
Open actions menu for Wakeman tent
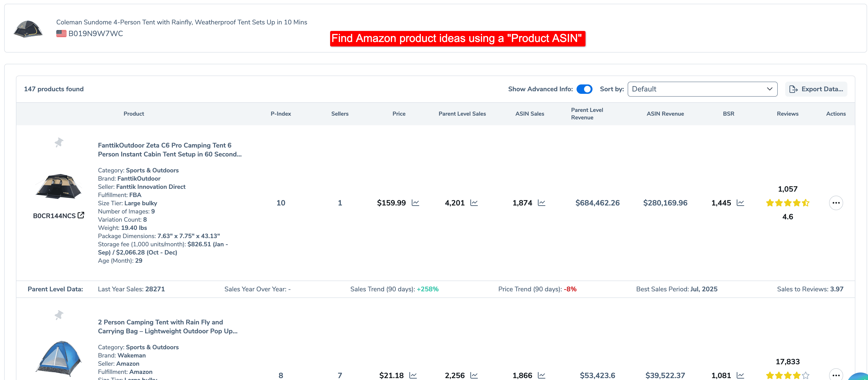coord(836,375)
